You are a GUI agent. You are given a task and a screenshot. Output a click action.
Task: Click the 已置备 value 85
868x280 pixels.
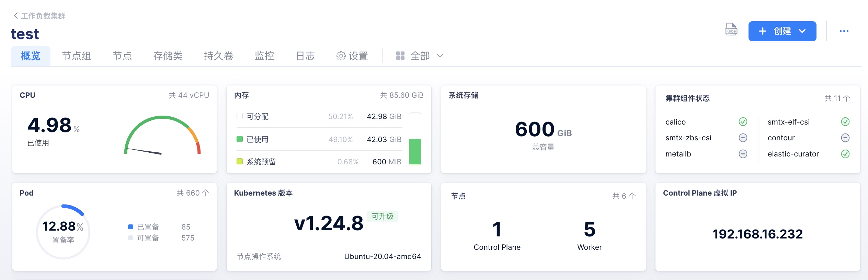tap(186, 227)
